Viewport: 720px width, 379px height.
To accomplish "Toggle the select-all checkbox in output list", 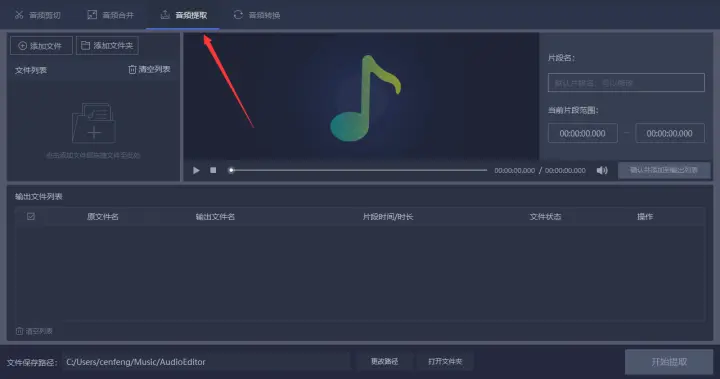I will pyautogui.click(x=31, y=216).
